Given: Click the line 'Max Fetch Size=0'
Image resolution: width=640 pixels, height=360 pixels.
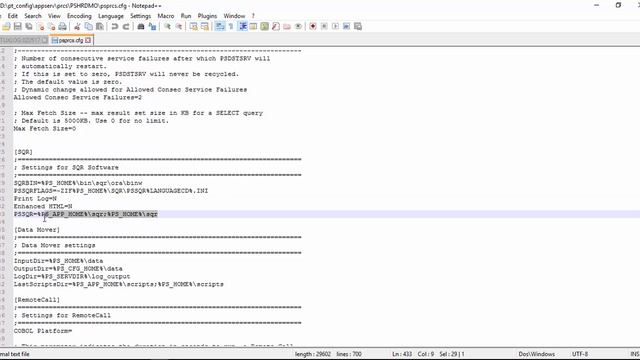Looking at the screenshot, I should (x=45, y=129).
